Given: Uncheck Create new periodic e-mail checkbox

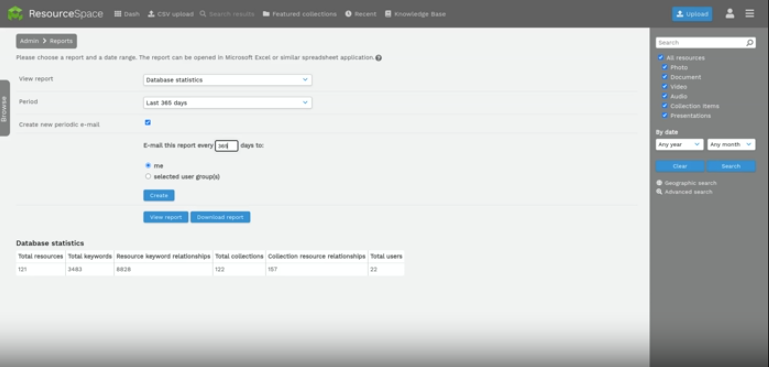Looking at the screenshot, I should (x=148, y=123).
